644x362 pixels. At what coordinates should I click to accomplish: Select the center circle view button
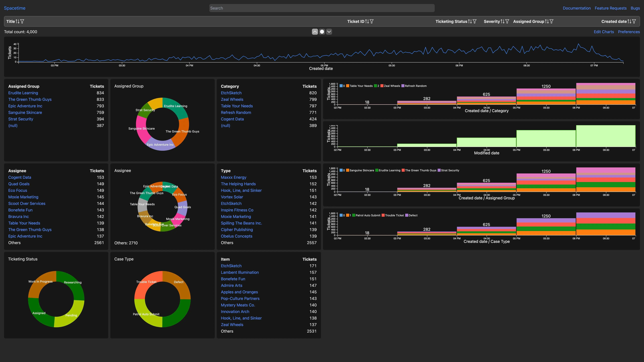pyautogui.click(x=322, y=32)
